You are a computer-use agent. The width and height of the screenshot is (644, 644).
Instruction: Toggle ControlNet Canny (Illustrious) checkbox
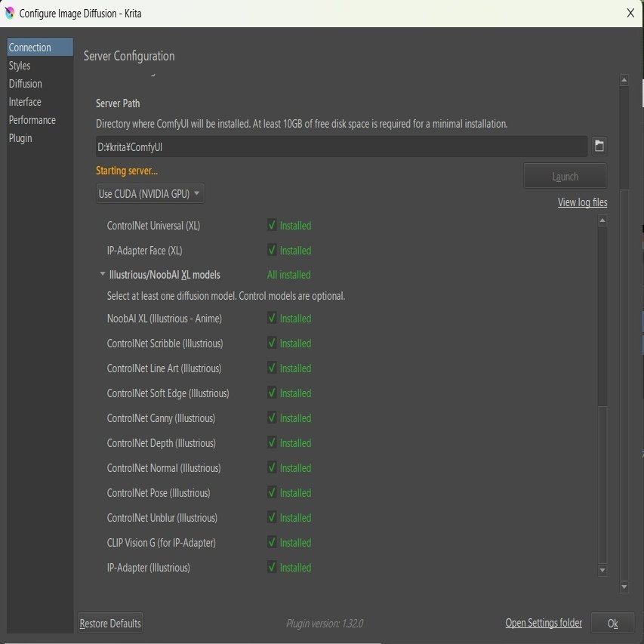(272, 418)
